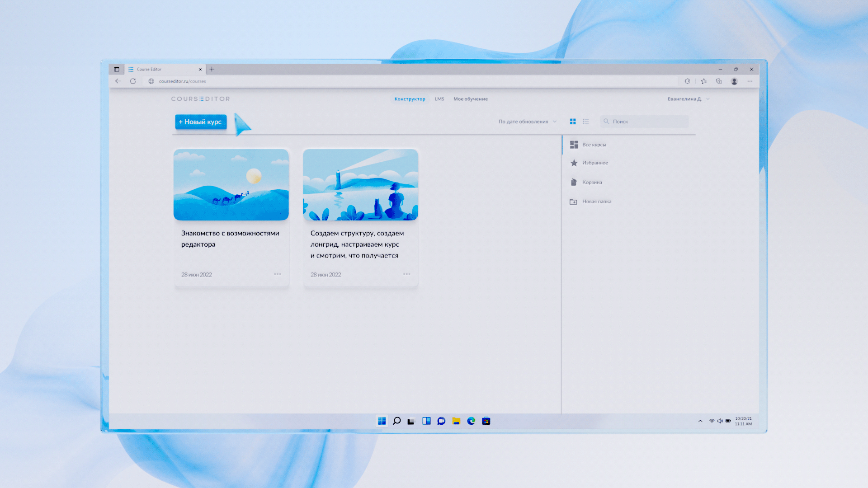Open browser collections icon
Image resolution: width=868 pixels, height=488 pixels.
click(x=719, y=81)
